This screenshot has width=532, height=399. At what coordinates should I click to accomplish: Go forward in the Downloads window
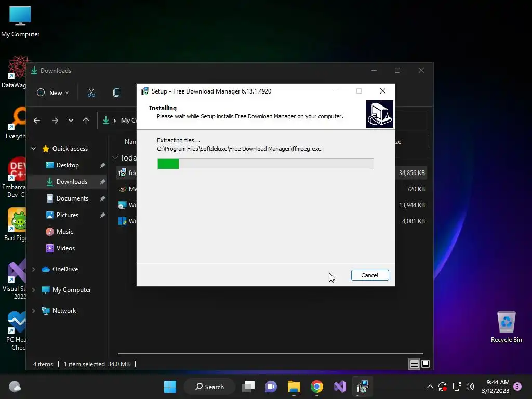tap(55, 121)
